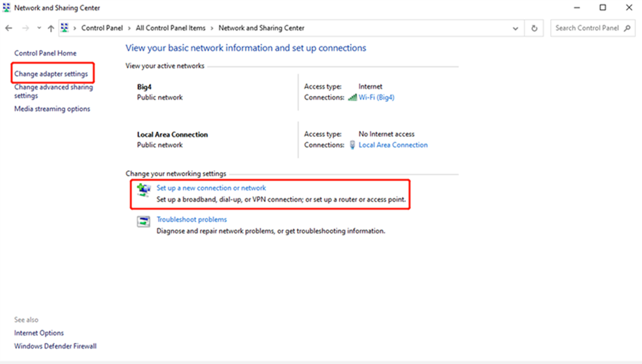The image size is (642, 364).
Task: Click Set up a new connection or network
Action: (x=211, y=188)
